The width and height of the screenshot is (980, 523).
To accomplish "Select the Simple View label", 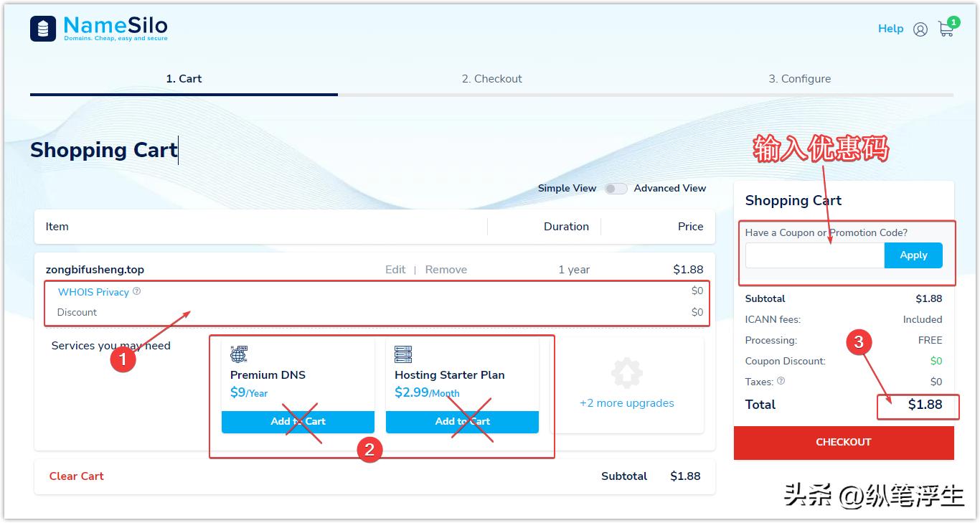I will (567, 189).
